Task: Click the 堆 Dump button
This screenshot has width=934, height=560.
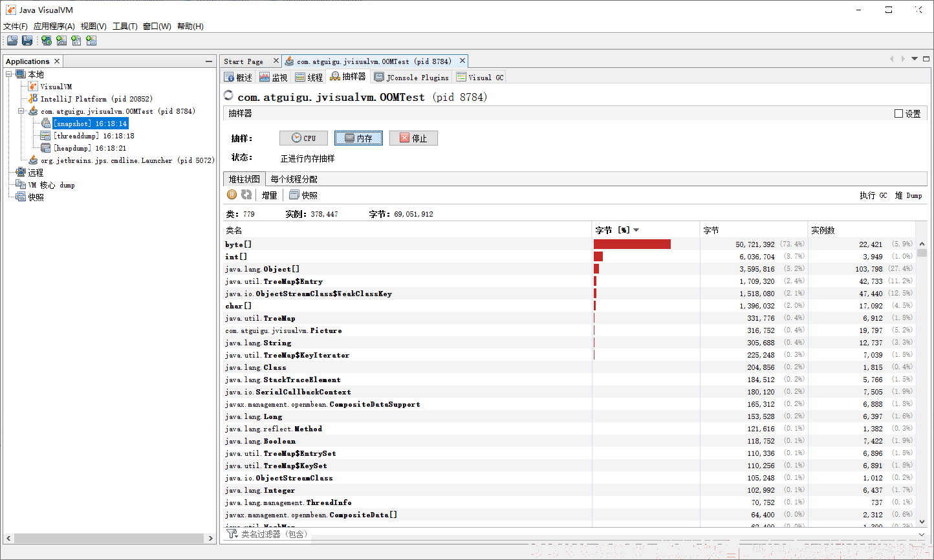Action: 908,195
